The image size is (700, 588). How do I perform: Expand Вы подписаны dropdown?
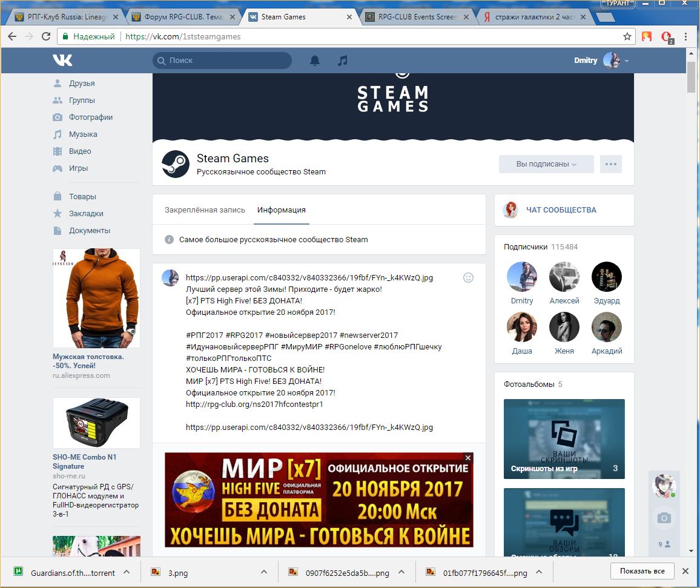coord(546,164)
